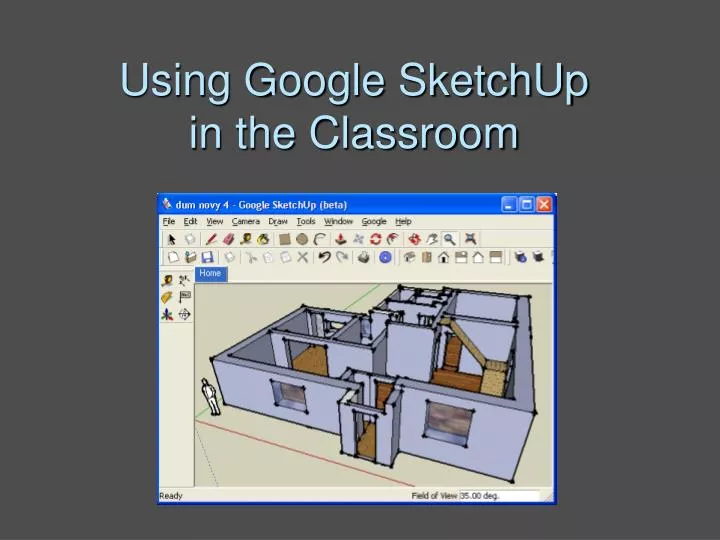Click the Copy icon in standard toolbar
The width and height of the screenshot is (720, 540).
click(x=268, y=257)
